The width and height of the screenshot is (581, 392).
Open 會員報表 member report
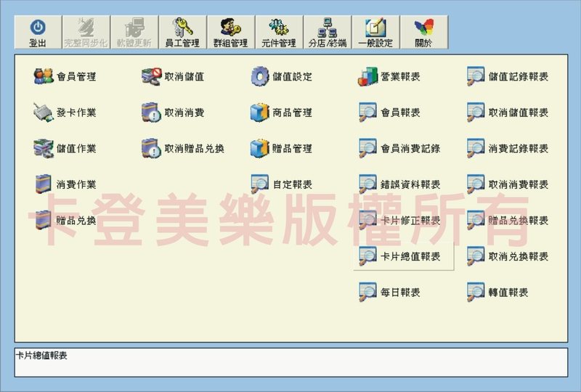pyautogui.click(x=389, y=113)
